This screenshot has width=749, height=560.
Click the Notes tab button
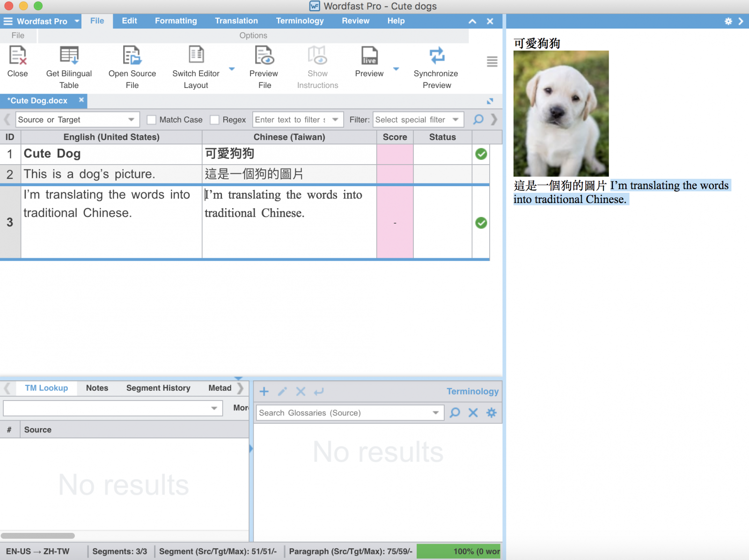tap(97, 388)
